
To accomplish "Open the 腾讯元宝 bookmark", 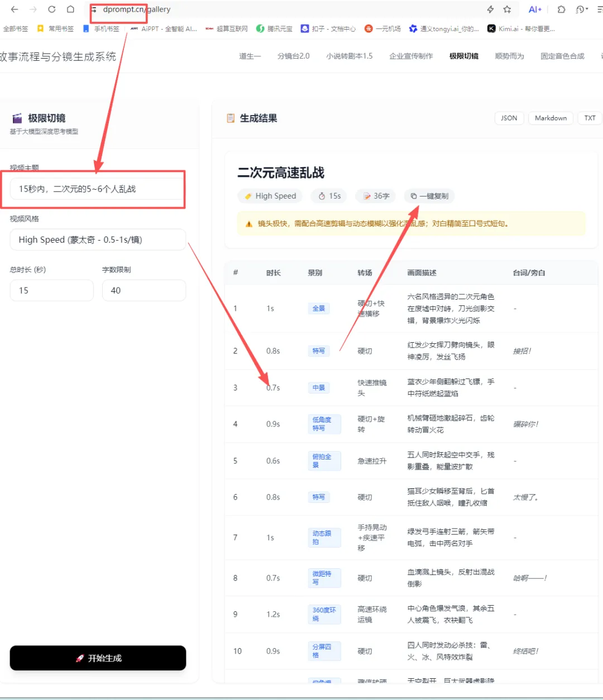I will (x=274, y=28).
